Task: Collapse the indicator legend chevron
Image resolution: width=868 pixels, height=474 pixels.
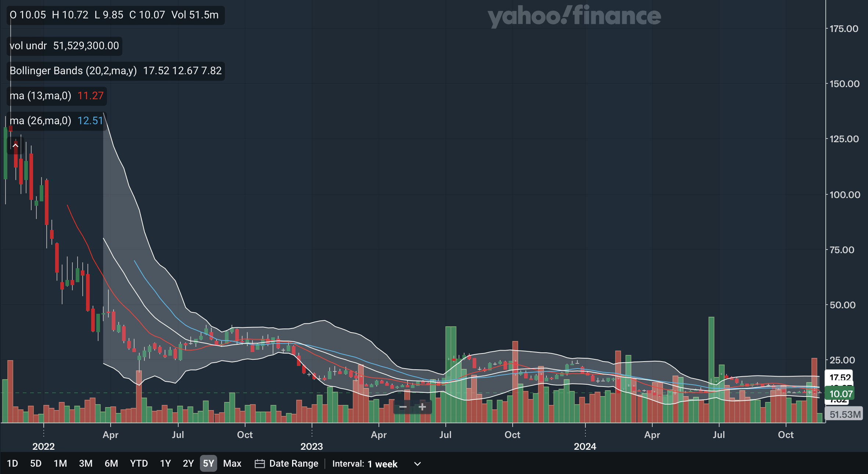Action: click(x=15, y=146)
